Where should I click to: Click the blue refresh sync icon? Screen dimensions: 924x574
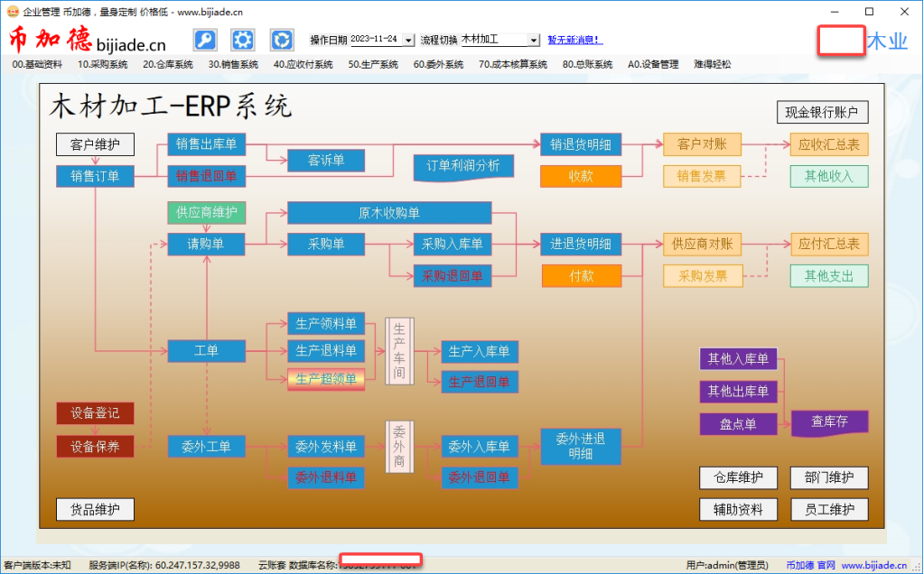(281, 39)
